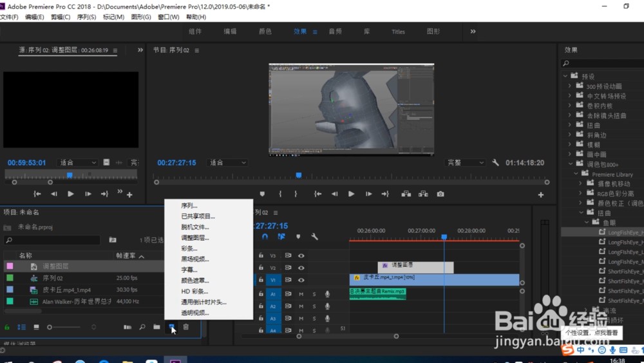Screen dimensions: 644x363
Task: Switch to 颜色 workspace tab
Action: pos(265,31)
